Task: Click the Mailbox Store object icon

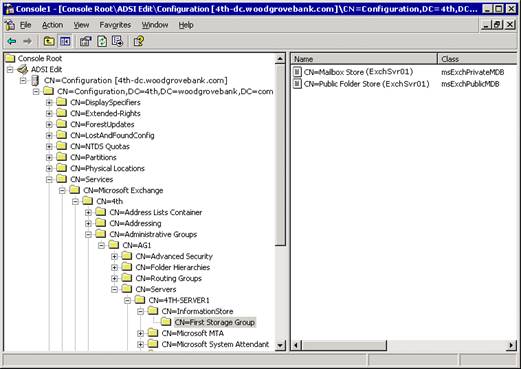Action: 297,72
